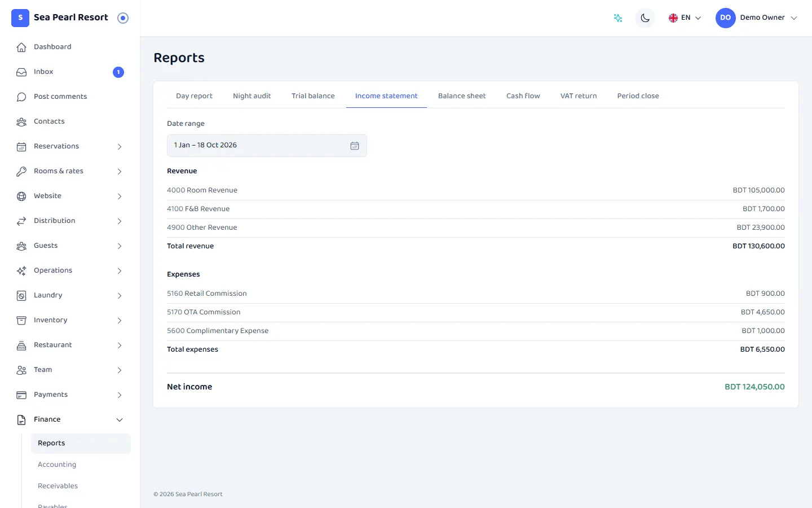
Task: Click the date range input field
Action: point(267,146)
